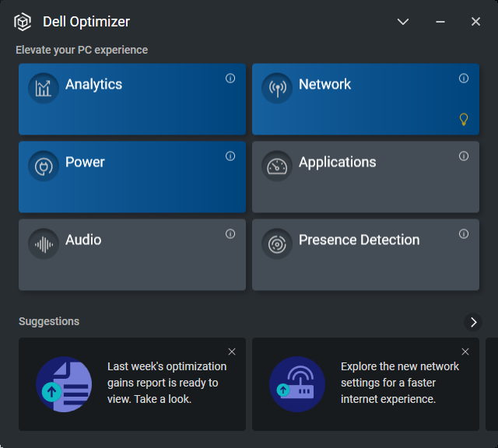Dismiss the optimization gains report suggestion
Viewport: 498px width, 448px height.
232,352
